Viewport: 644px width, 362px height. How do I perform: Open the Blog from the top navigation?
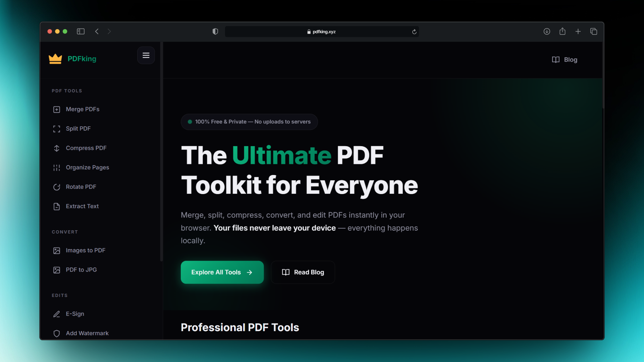coord(565,60)
